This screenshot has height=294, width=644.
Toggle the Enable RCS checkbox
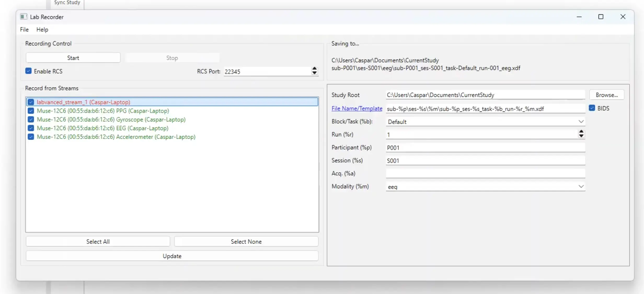coord(28,71)
